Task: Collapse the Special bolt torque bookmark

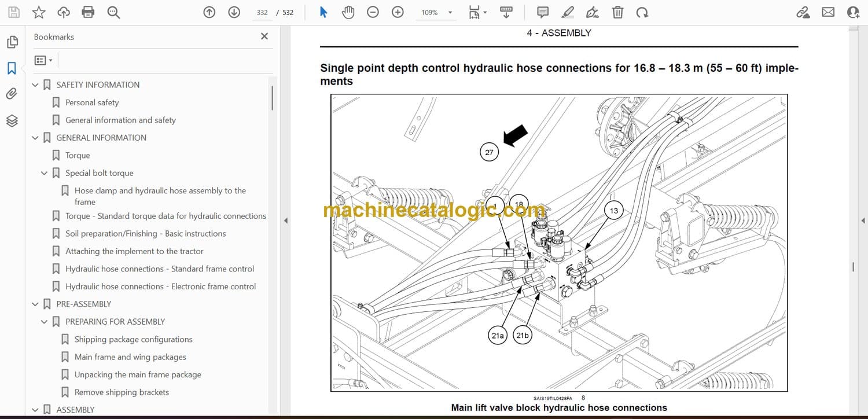Action: tap(45, 173)
